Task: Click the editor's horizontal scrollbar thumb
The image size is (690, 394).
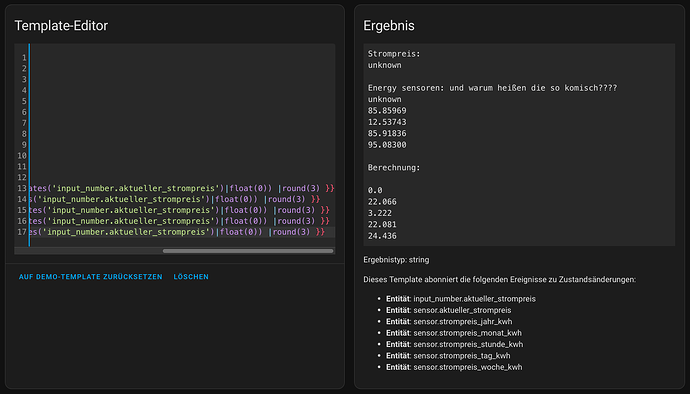Action: point(248,251)
